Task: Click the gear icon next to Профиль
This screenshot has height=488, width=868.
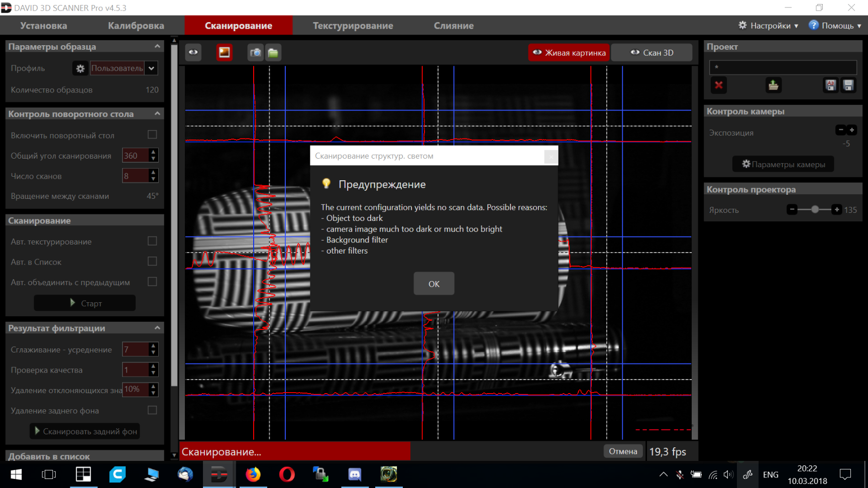Action: [x=80, y=68]
